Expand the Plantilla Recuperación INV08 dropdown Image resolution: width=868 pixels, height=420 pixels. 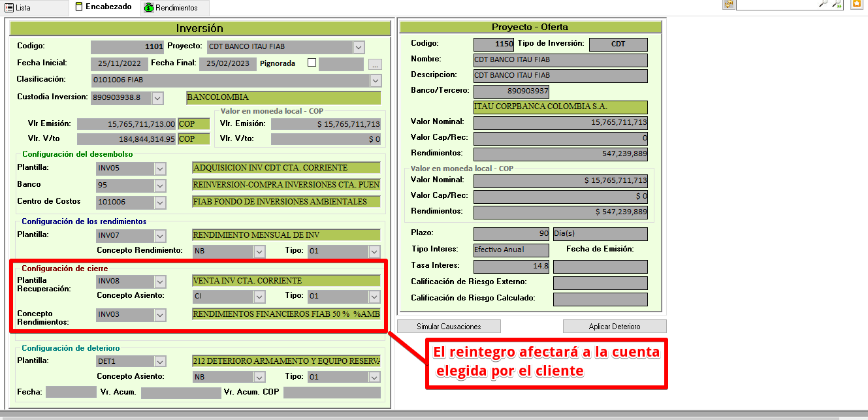click(x=161, y=282)
